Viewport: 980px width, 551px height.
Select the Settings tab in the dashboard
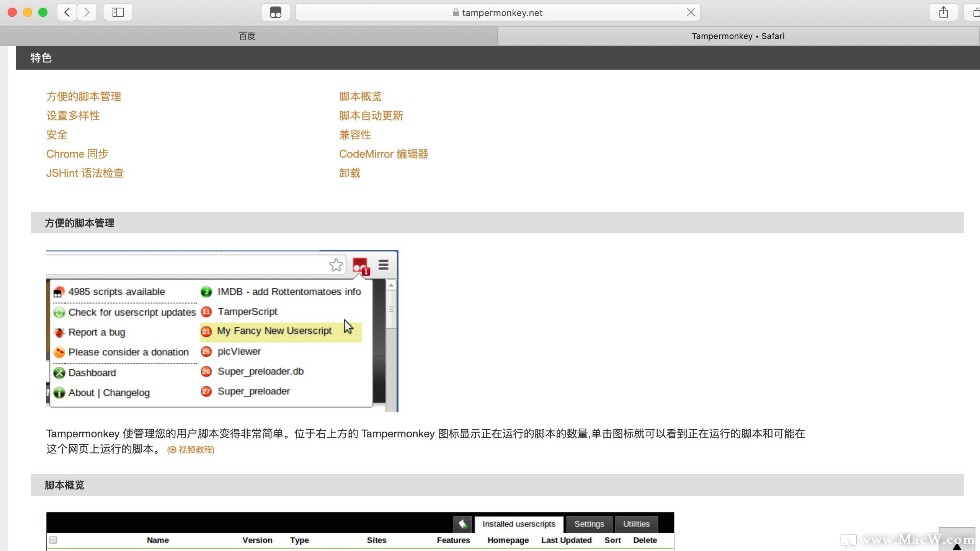[x=589, y=524]
